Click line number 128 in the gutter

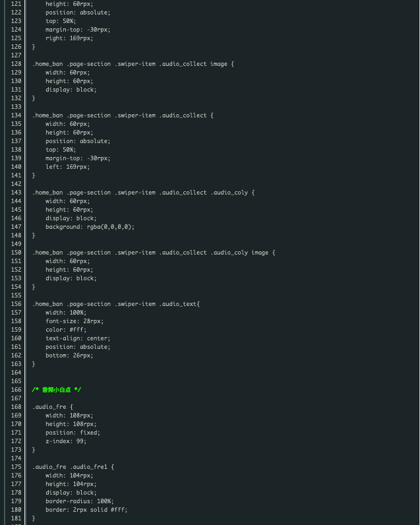[16, 64]
